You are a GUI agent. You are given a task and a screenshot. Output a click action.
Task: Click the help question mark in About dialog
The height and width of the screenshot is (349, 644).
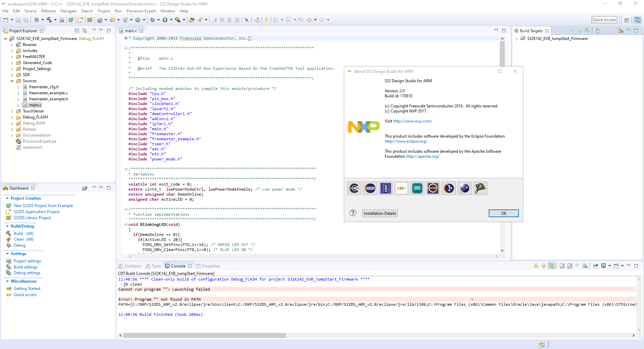pos(353,213)
